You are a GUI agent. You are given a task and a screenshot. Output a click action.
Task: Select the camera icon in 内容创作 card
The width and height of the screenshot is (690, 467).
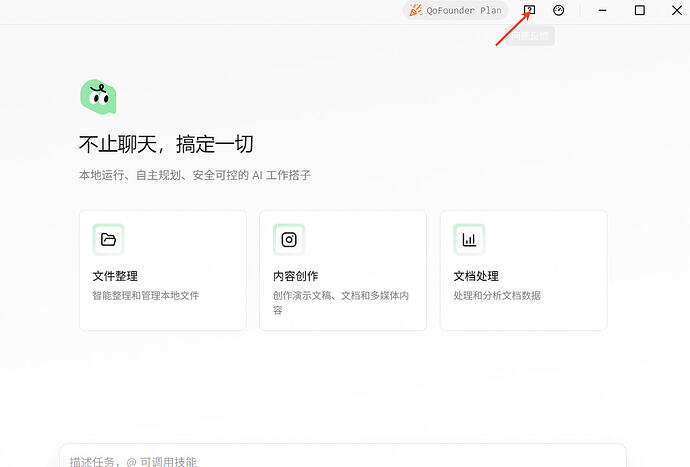point(289,239)
